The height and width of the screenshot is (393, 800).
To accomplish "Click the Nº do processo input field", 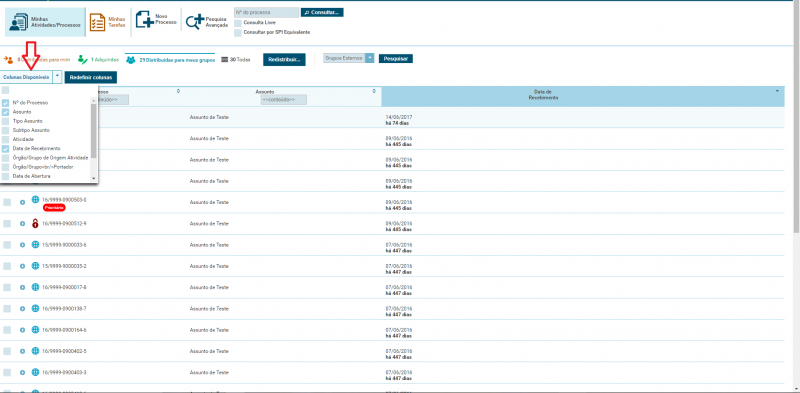I will 266,12.
